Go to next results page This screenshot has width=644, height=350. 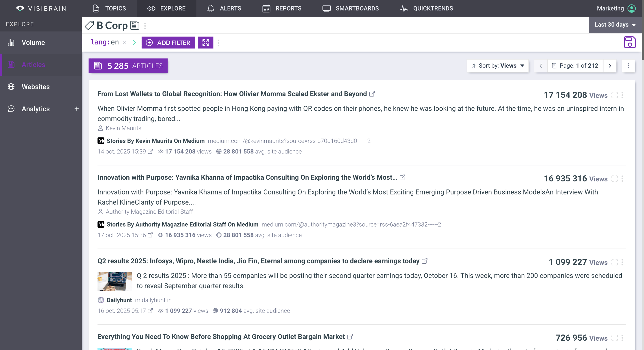pyautogui.click(x=610, y=66)
